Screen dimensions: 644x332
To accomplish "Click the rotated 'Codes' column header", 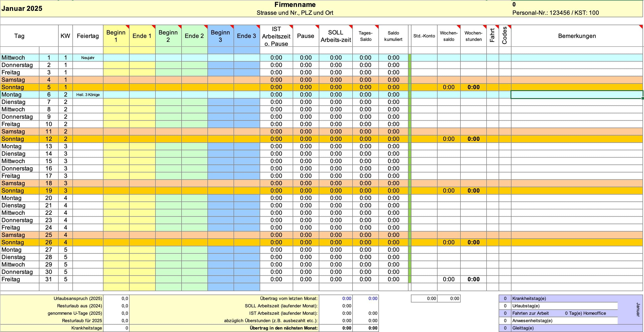I will 505,35.
